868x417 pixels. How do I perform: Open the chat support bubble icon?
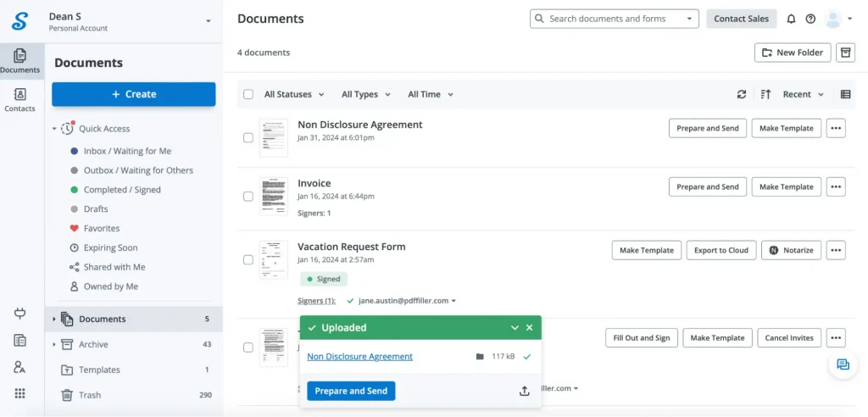(843, 364)
